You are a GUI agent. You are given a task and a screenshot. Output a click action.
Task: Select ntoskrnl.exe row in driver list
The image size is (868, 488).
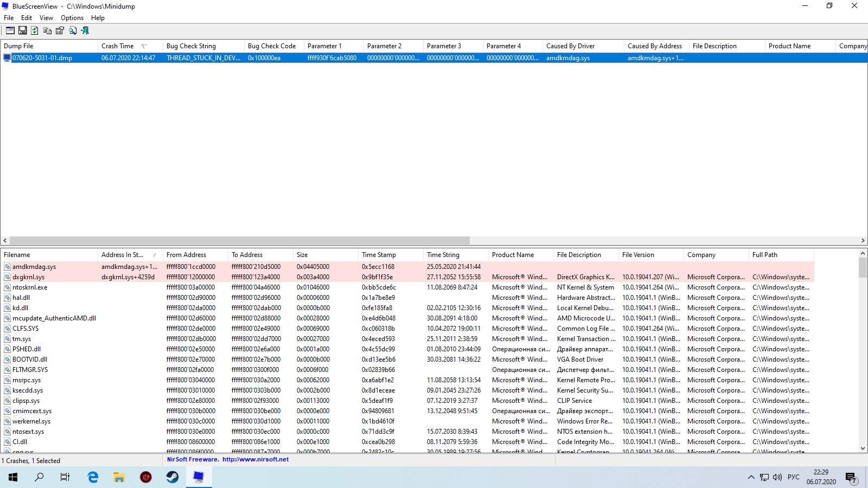click(x=407, y=287)
